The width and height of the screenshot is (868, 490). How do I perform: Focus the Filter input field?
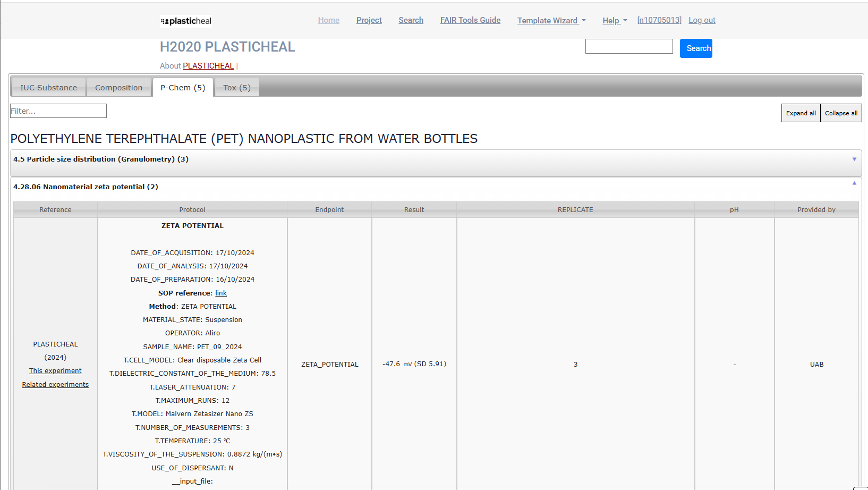(58, 111)
